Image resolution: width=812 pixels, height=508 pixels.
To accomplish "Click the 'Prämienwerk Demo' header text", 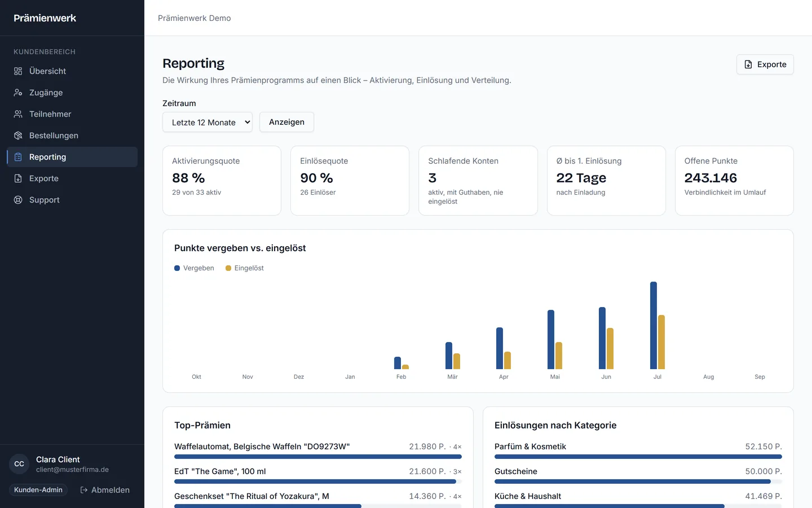I will click(x=195, y=18).
